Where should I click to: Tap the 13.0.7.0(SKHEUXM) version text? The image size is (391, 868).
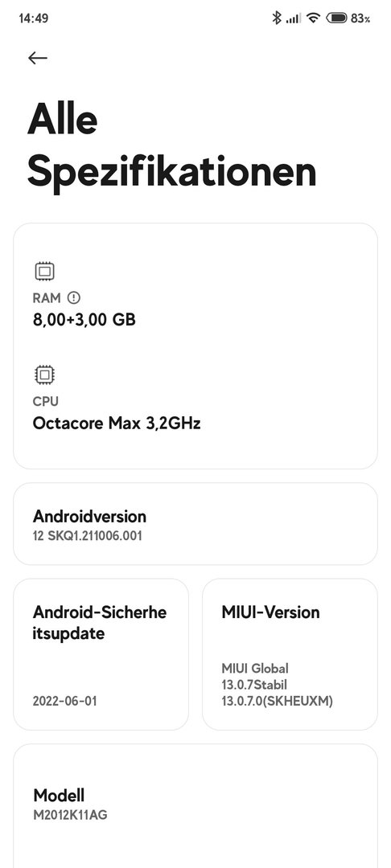pyautogui.click(x=277, y=701)
